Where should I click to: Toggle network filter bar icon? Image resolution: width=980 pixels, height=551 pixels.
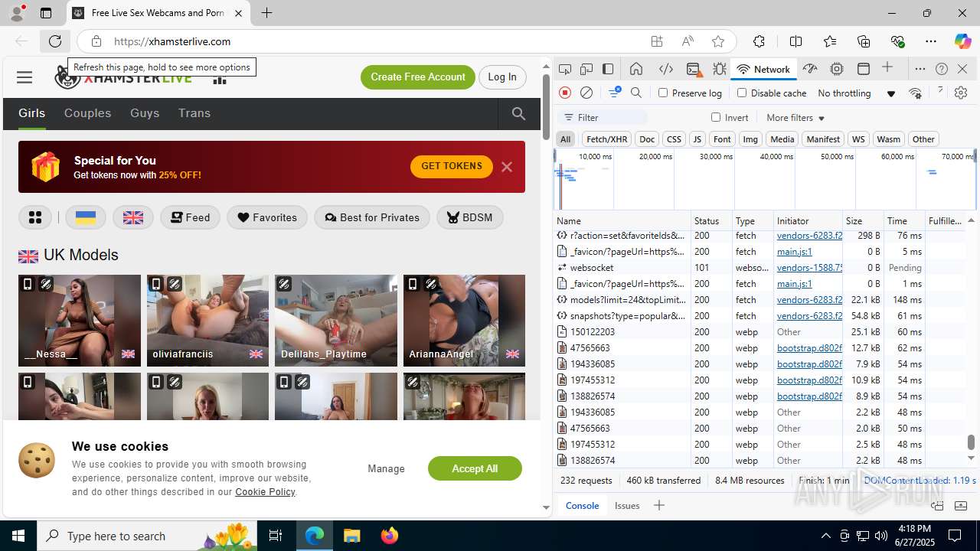615,93
